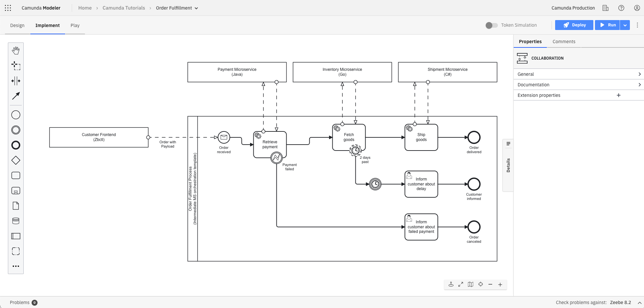The width and height of the screenshot is (644, 308).
Task: Open the app switcher grid menu
Action: pos(8,8)
